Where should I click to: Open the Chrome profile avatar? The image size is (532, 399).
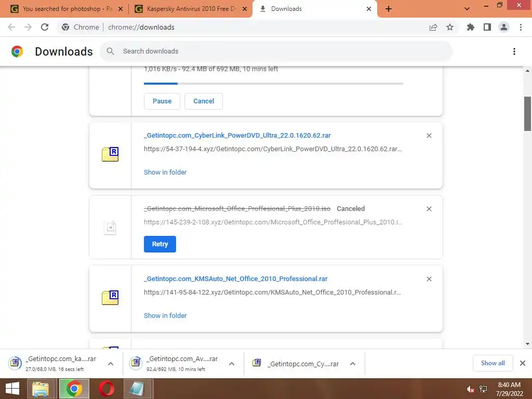[x=504, y=27]
